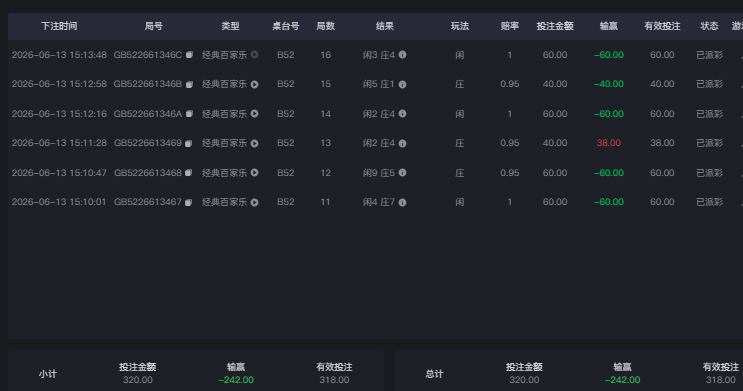Click round number text GB5226613469
Image resolution: width=743 pixels, height=391 pixels.
[x=148, y=143]
